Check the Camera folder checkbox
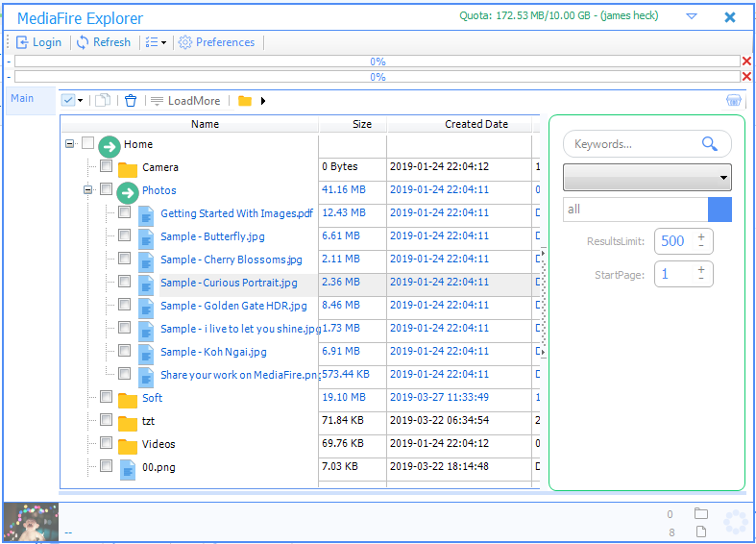Screen dimensions: 756x544 (106, 166)
